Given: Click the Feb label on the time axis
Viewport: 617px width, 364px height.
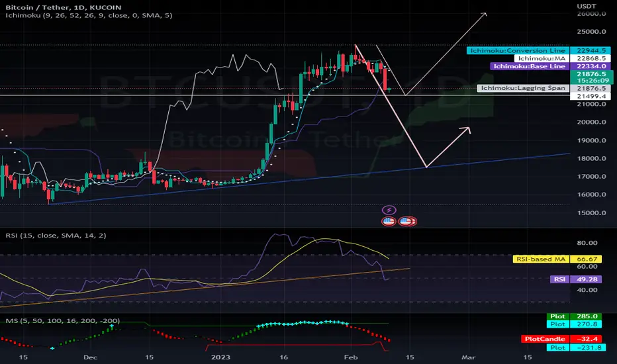Looking at the screenshot, I should [x=351, y=357].
